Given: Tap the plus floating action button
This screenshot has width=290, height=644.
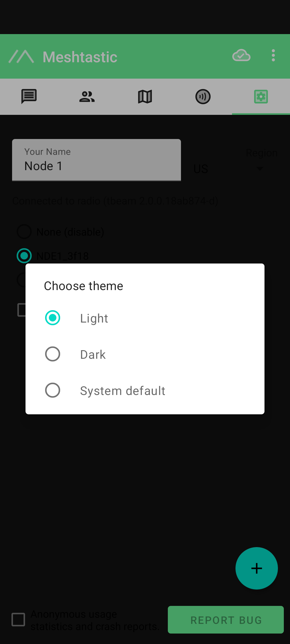Looking at the screenshot, I should click(256, 568).
